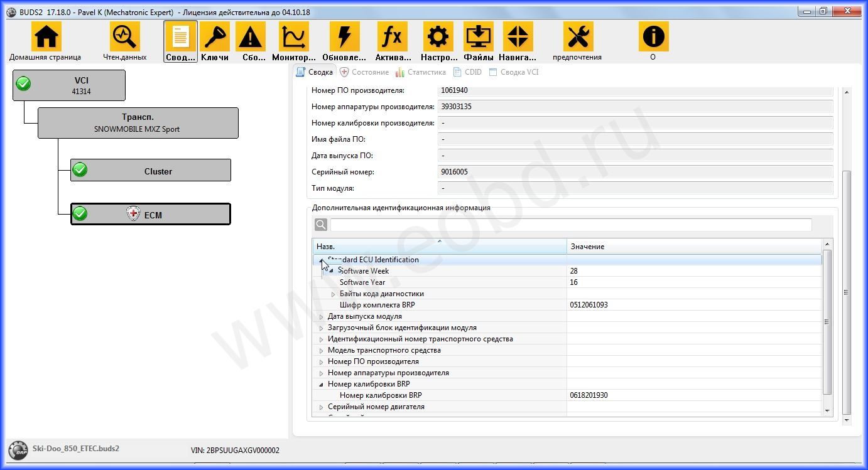Expand Загрузочный блок идентификации модуля row
This screenshot has width=868, height=470.
tap(322, 328)
